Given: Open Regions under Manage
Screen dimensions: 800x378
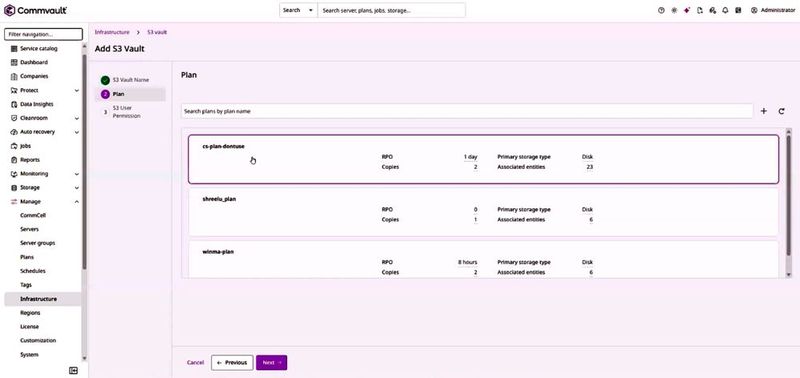Looking at the screenshot, I should coord(30,313).
